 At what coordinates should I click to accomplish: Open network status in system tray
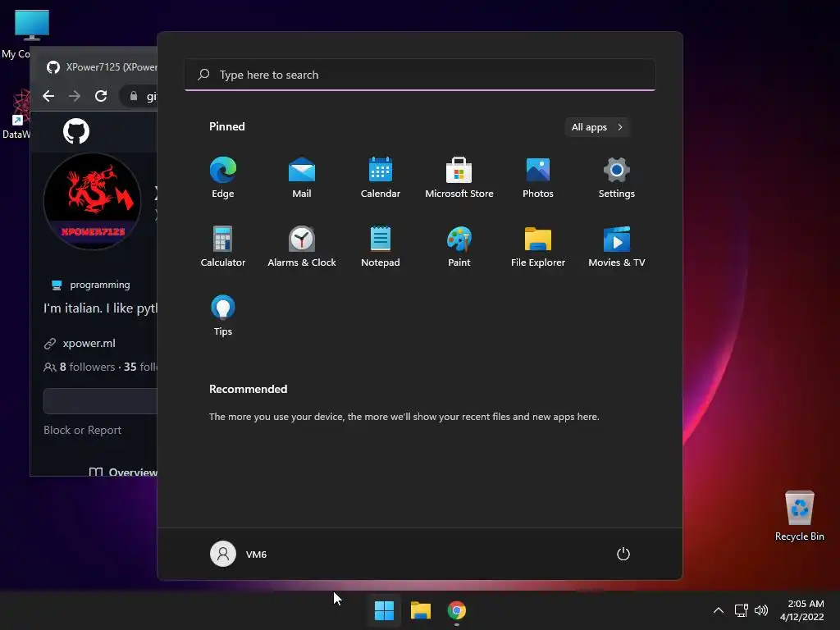coord(742,610)
